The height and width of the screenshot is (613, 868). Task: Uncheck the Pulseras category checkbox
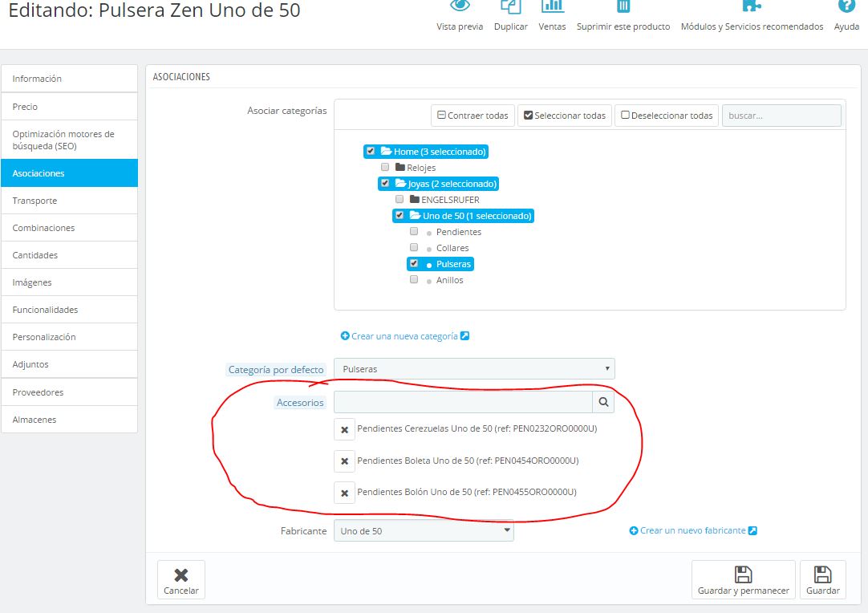point(414,263)
